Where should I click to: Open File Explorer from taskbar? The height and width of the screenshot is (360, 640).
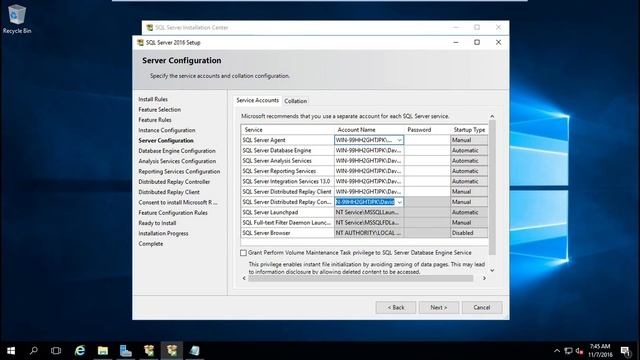coord(103,351)
